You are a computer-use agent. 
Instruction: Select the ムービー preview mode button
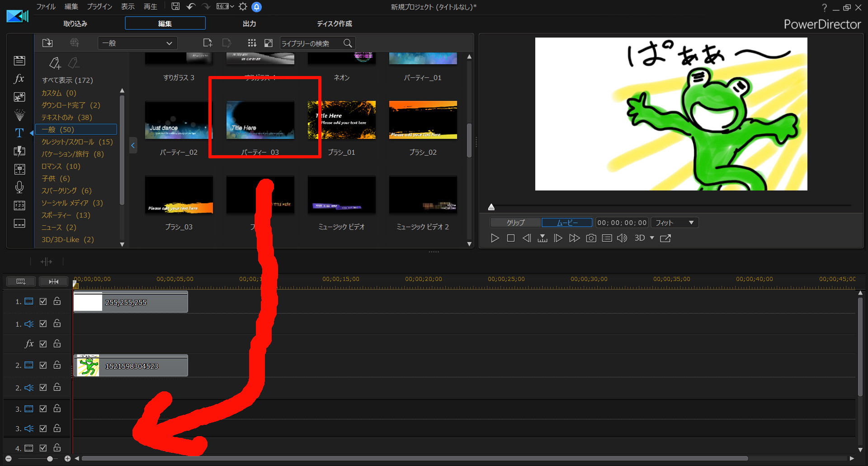tap(567, 223)
